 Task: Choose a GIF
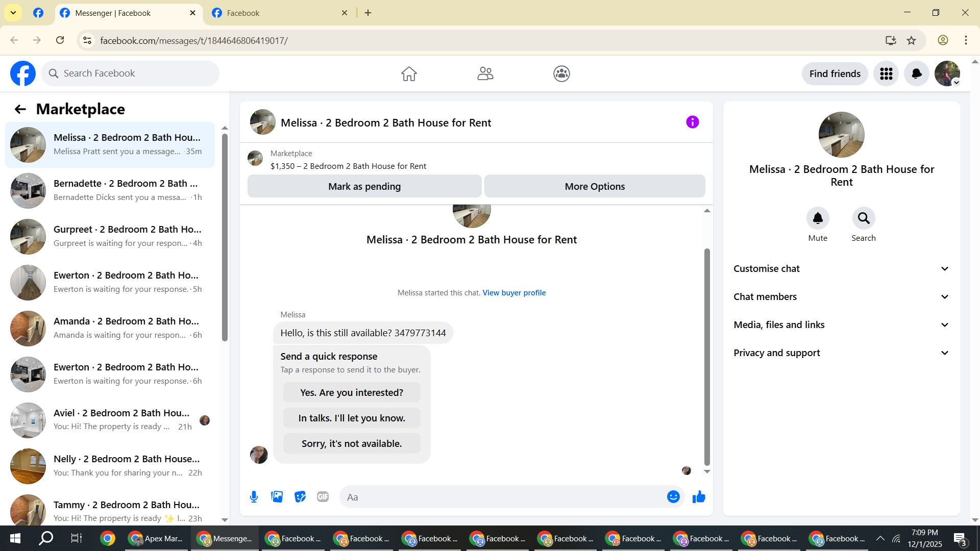323,497
